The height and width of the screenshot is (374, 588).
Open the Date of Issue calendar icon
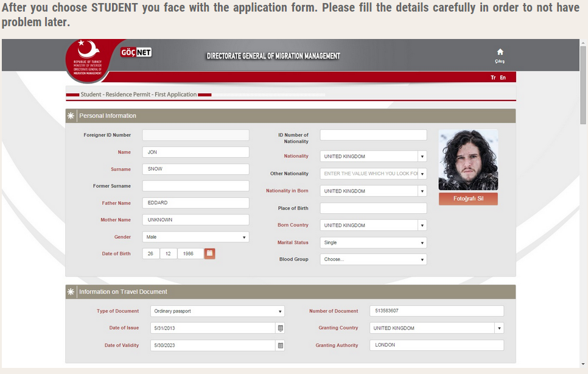[280, 328]
